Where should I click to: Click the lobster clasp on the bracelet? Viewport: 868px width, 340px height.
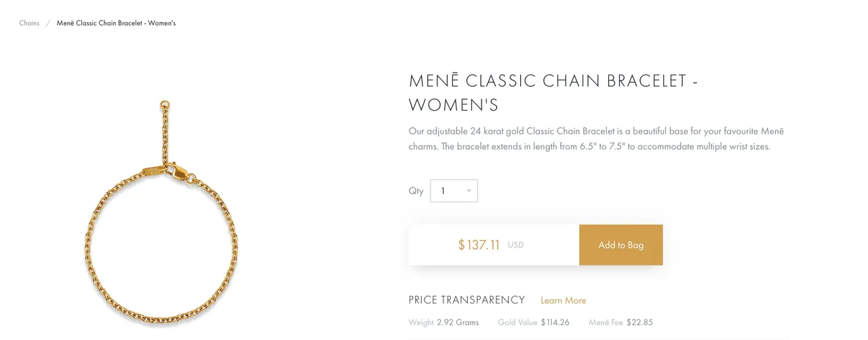click(176, 172)
